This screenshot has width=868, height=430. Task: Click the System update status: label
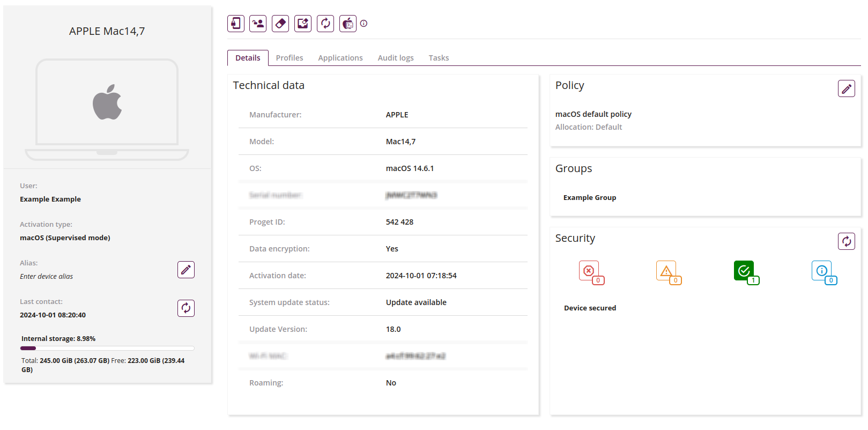coord(290,302)
